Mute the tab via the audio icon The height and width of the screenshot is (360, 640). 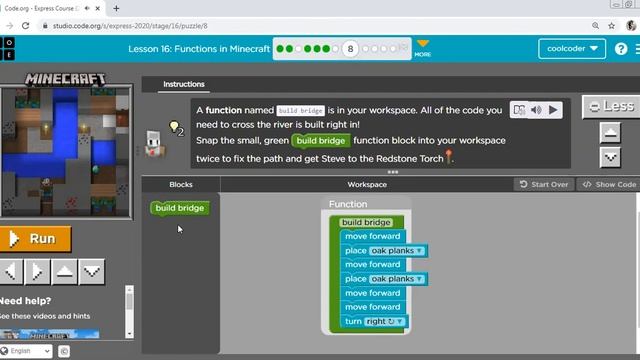click(x=87, y=8)
